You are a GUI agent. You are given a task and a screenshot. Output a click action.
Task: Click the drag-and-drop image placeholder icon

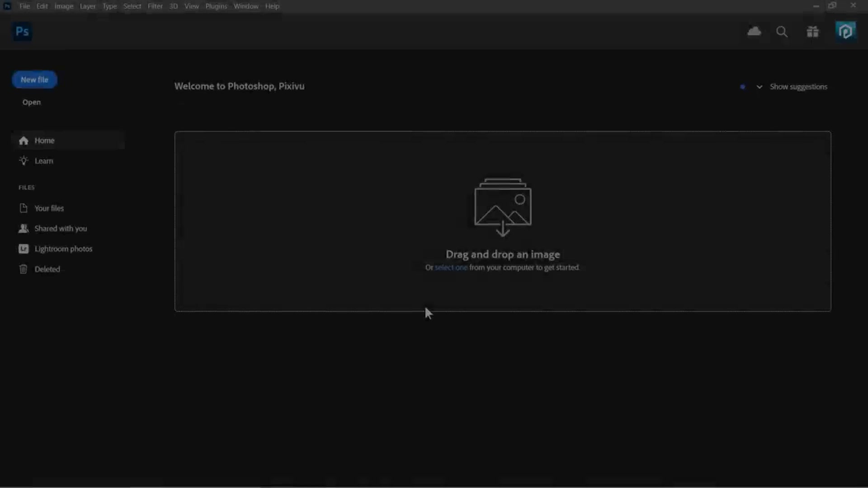pyautogui.click(x=503, y=207)
